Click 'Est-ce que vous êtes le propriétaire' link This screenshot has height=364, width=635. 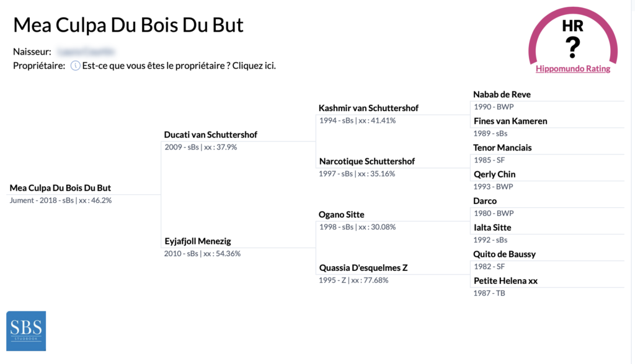click(179, 66)
